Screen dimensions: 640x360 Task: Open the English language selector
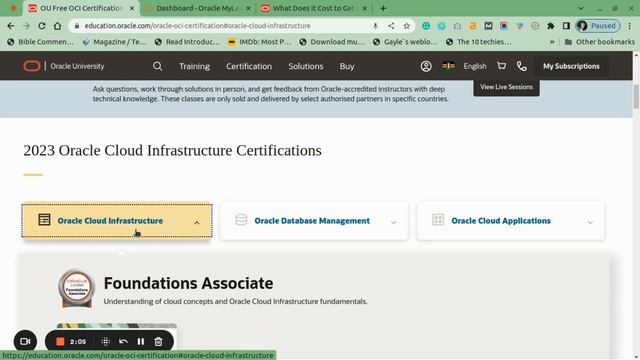475,66
